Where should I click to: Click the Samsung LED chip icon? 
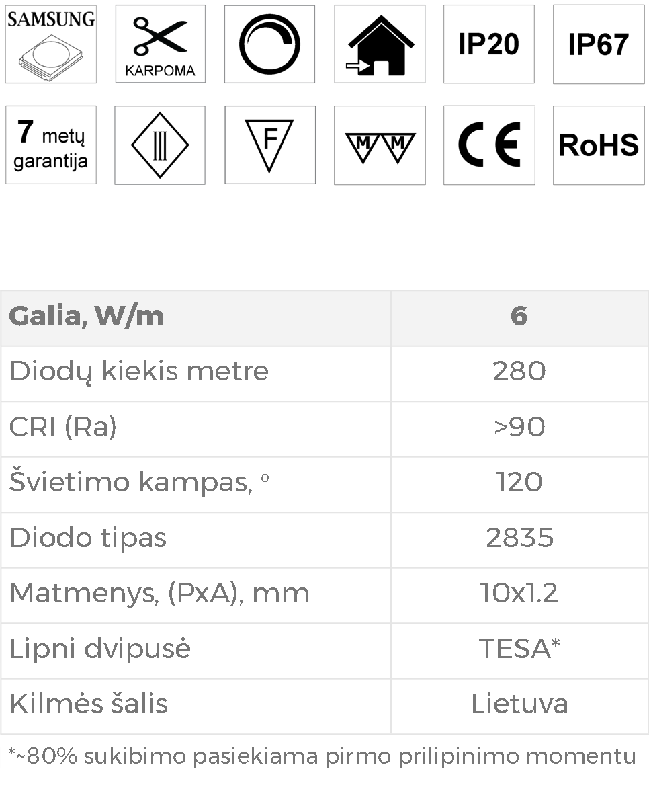pyautogui.click(x=51, y=44)
